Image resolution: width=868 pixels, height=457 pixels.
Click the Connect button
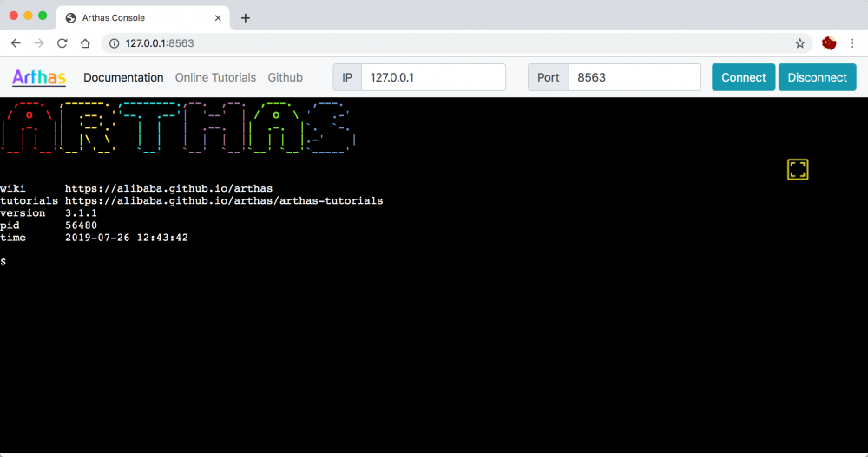coord(744,77)
